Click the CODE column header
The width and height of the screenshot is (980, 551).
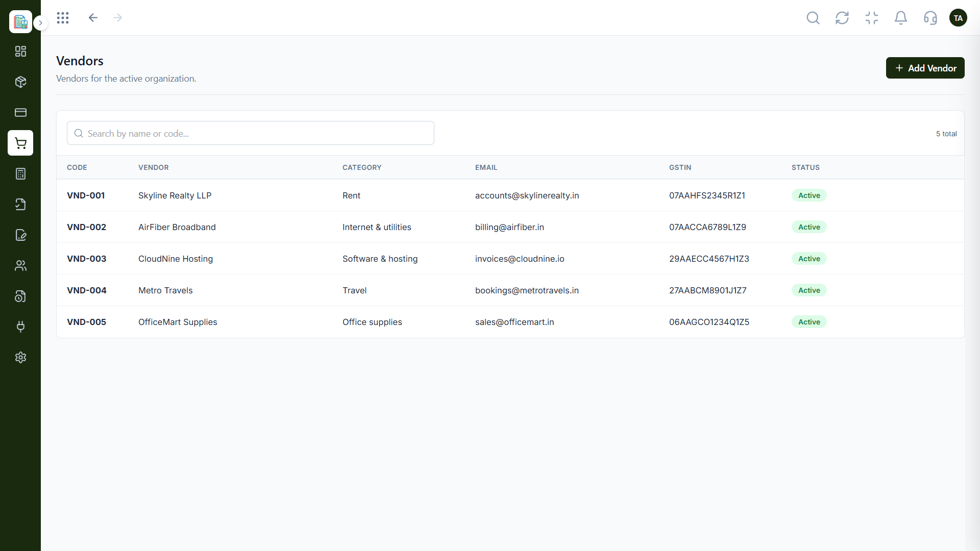tap(77, 167)
